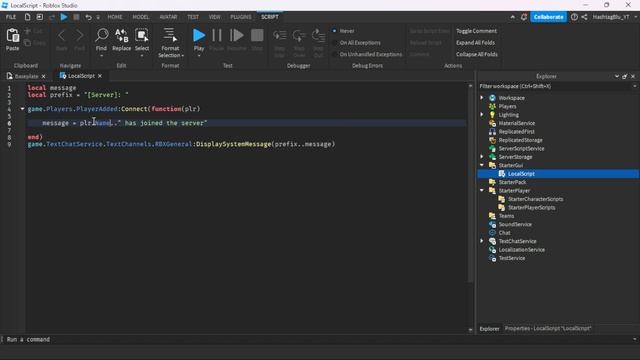
Task: Click the Back navigate arrow
Action: pyautogui.click(x=62, y=36)
